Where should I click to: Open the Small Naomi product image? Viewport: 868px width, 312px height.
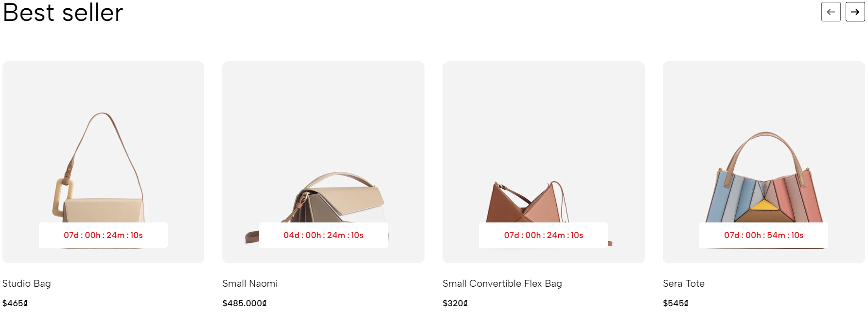click(323, 162)
